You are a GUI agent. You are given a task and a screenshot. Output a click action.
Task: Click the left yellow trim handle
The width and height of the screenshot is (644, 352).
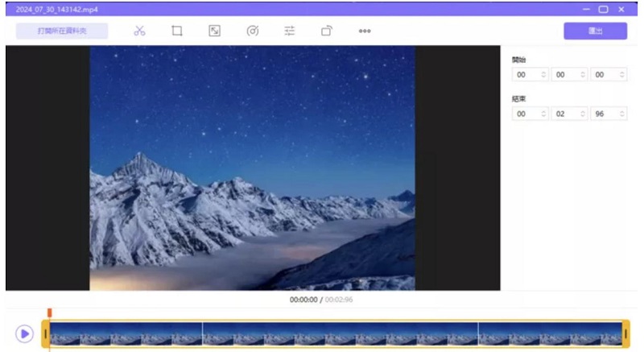point(46,334)
